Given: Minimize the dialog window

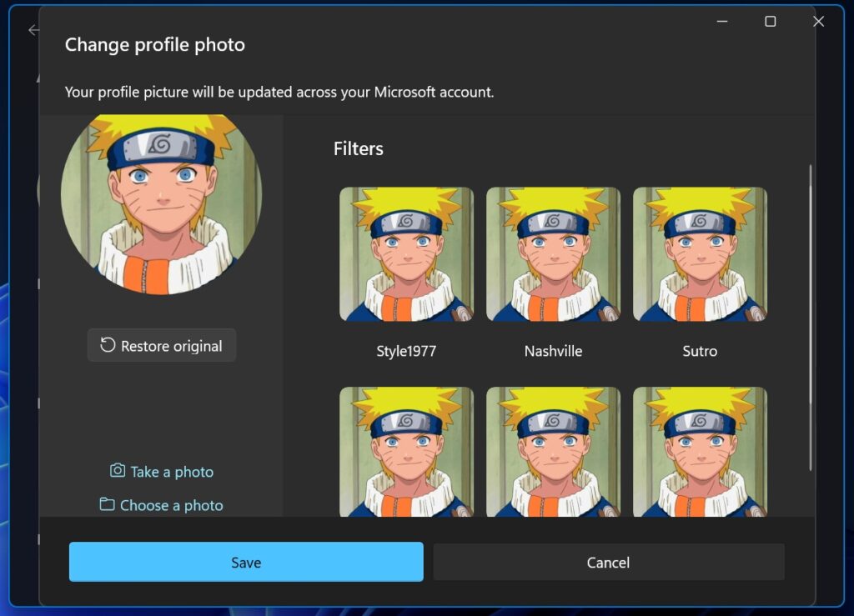Looking at the screenshot, I should point(721,22).
